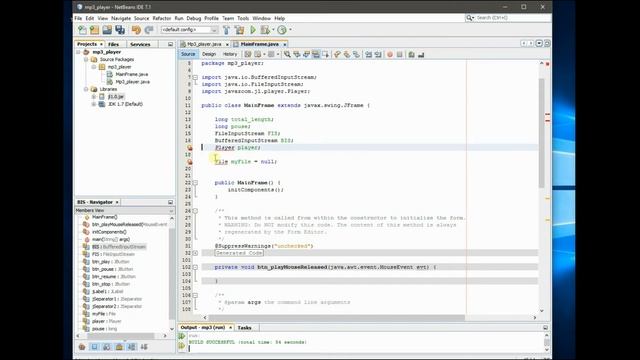Click the Debug Project toolbar icon

tap(265, 30)
